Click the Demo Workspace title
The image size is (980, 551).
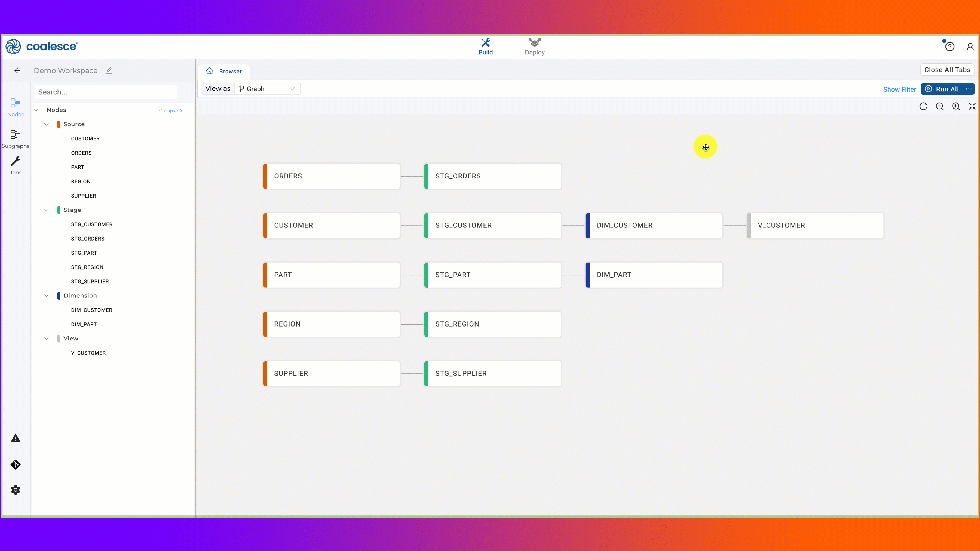(65, 71)
